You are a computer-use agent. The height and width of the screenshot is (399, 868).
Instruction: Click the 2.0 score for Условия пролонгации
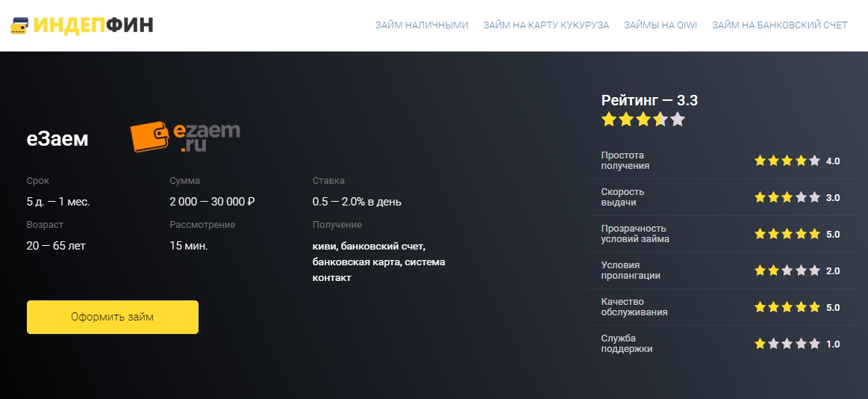(833, 271)
